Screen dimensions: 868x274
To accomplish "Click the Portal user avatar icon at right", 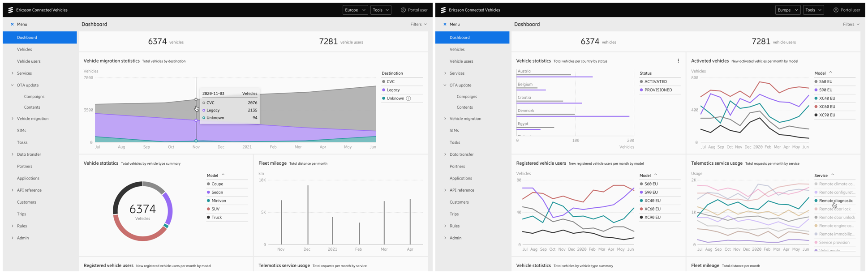I will click(x=836, y=10).
